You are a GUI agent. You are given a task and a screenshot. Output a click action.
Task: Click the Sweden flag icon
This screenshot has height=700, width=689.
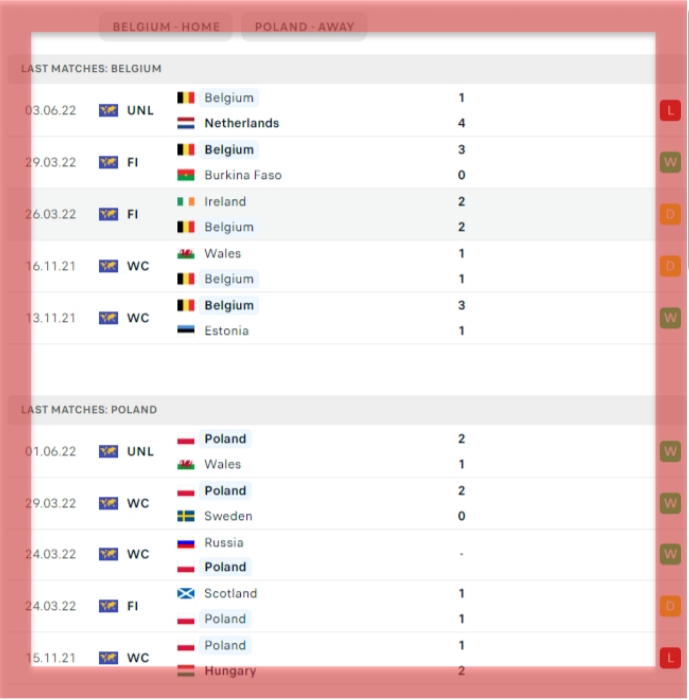(186, 516)
